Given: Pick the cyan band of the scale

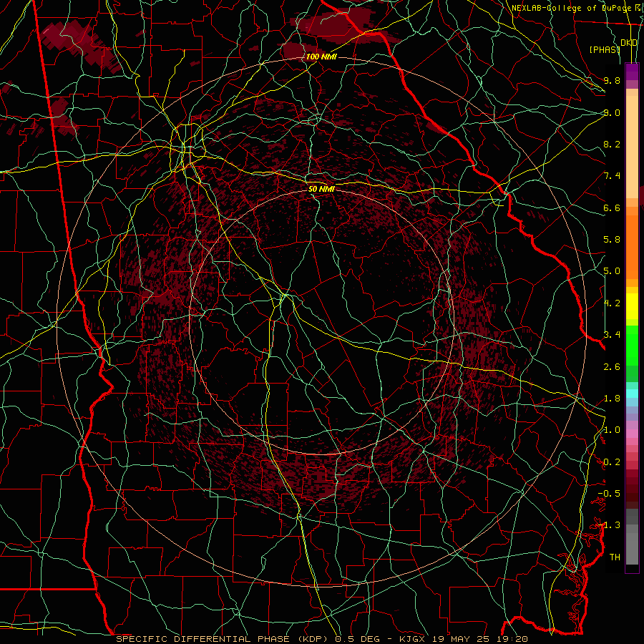Looking at the screenshot, I should pos(632,394).
